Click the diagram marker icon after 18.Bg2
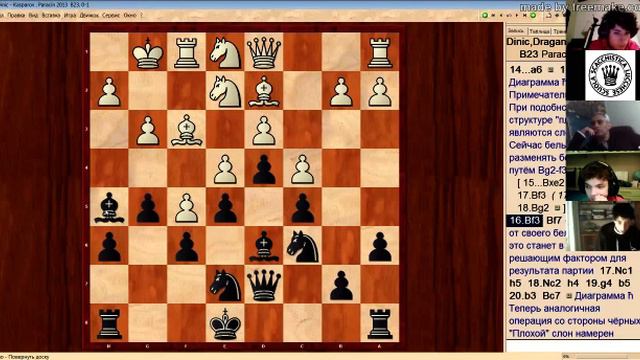The image size is (640, 360). tap(557, 208)
